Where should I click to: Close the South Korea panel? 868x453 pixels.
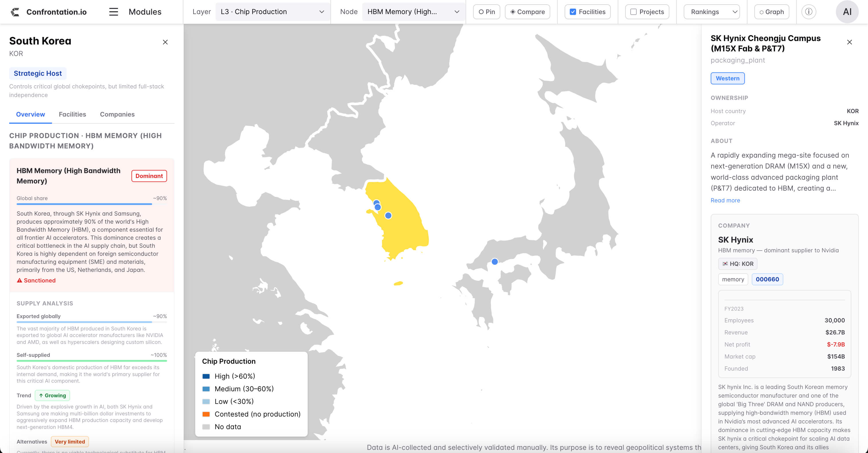click(x=165, y=42)
